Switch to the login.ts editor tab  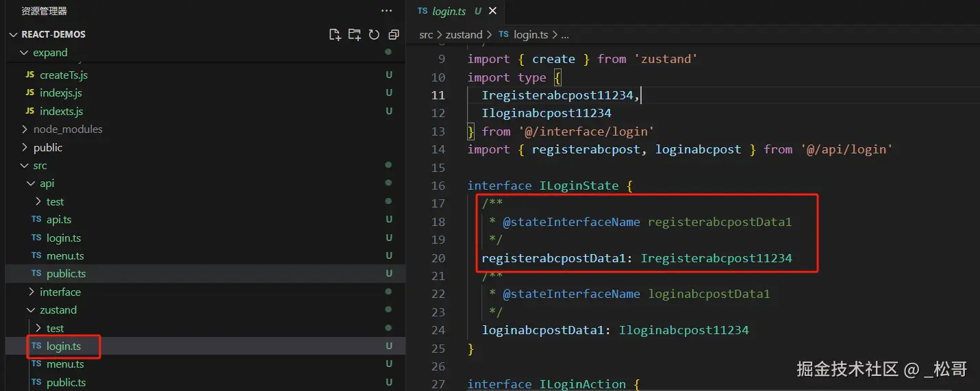pos(449,11)
